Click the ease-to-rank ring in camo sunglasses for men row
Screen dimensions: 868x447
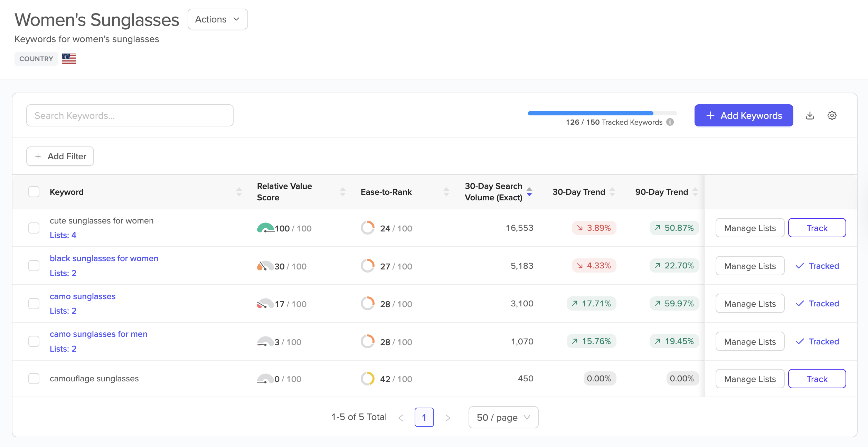(x=368, y=342)
